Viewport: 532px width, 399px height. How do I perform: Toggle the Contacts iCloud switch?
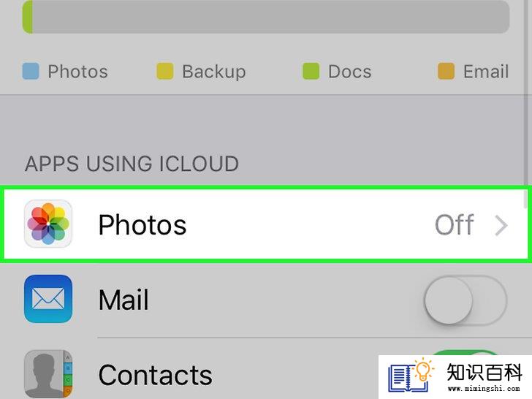pyautogui.click(x=465, y=353)
